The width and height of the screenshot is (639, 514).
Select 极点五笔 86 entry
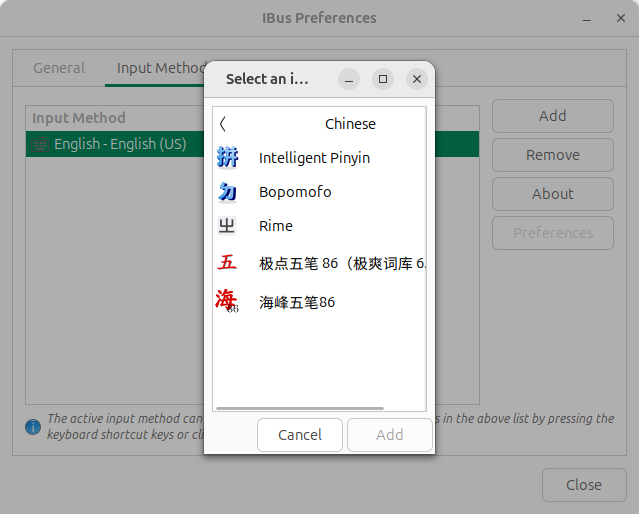point(320,263)
